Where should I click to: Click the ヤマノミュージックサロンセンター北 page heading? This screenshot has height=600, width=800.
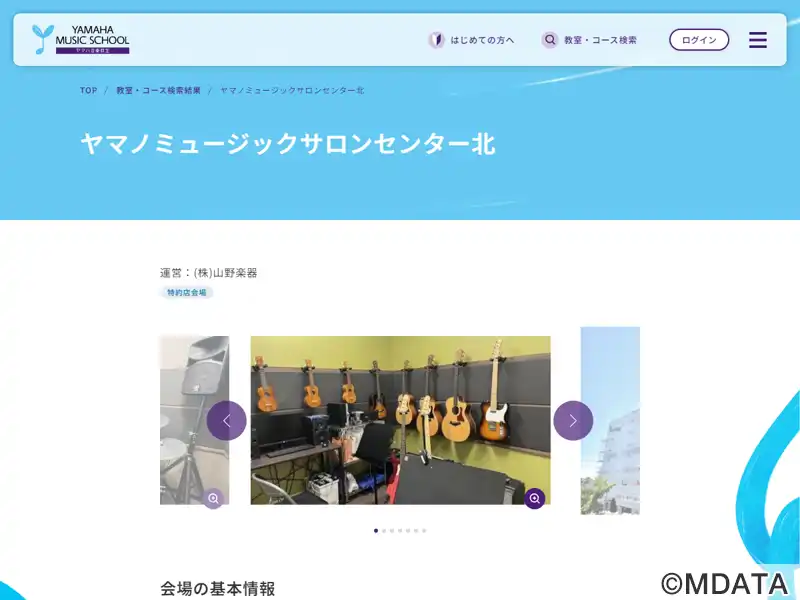click(288, 143)
